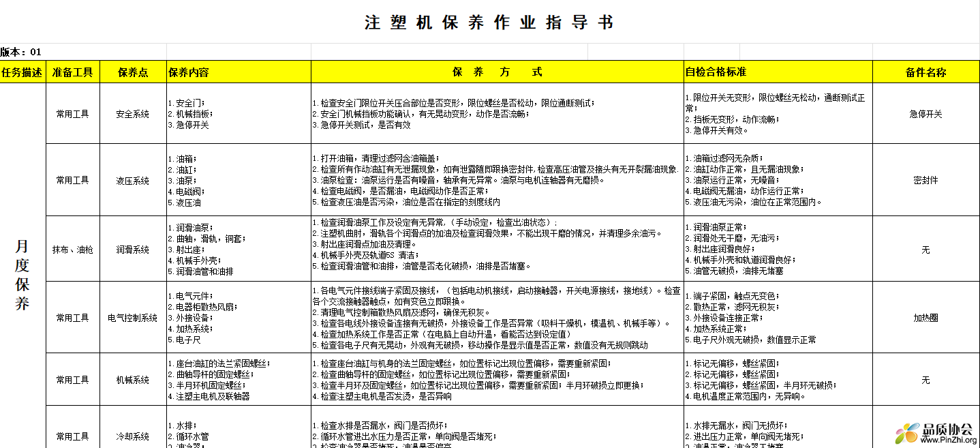Select the 急停开关 spare part cell
Viewport: 980px width, 448px height.
tap(926, 114)
